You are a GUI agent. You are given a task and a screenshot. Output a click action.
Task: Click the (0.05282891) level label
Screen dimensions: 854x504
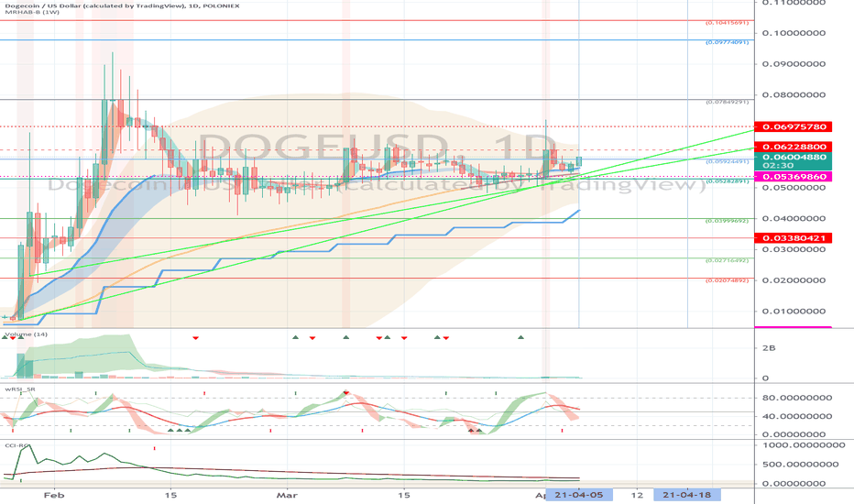pyautogui.click(x=727, y=181)
